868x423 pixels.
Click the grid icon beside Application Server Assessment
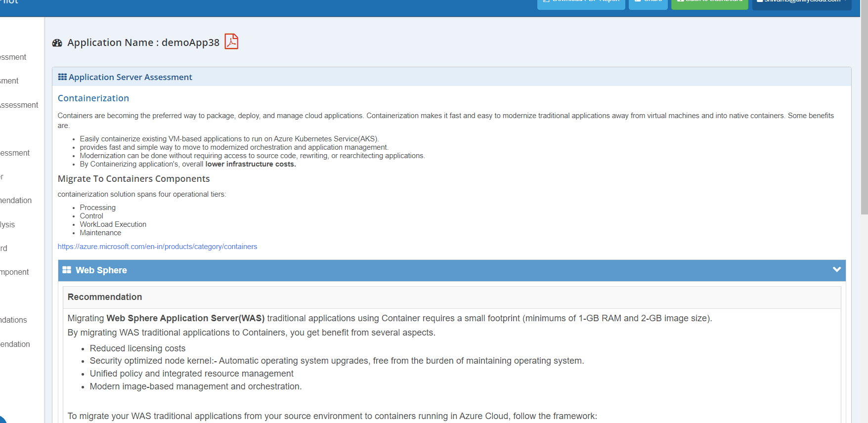pos(62,77)
